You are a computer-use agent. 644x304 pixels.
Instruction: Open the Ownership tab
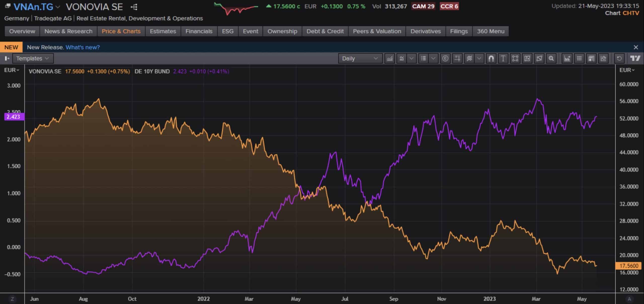click(x=282, y=31)
